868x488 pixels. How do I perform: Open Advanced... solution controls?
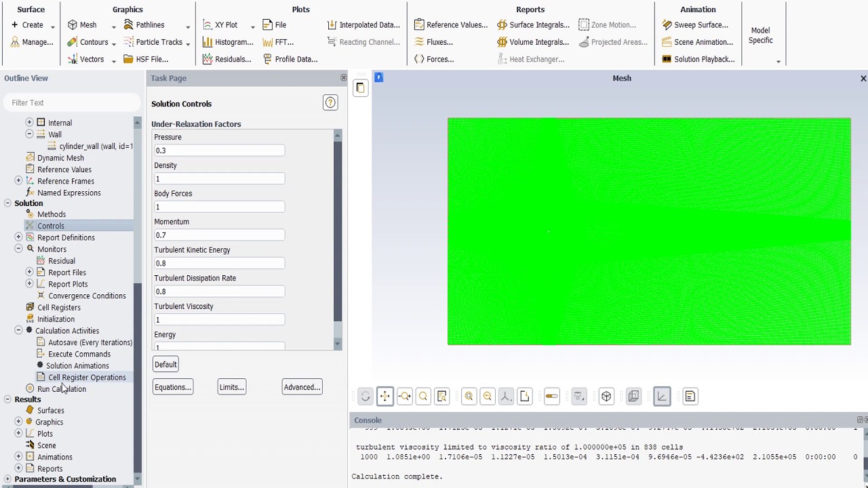(302, 387)
